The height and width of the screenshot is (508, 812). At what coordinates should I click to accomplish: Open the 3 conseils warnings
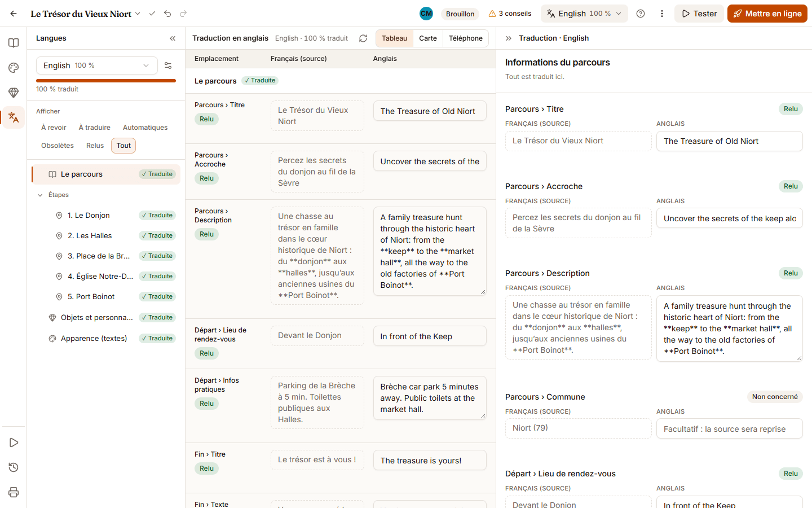(510, 14)
